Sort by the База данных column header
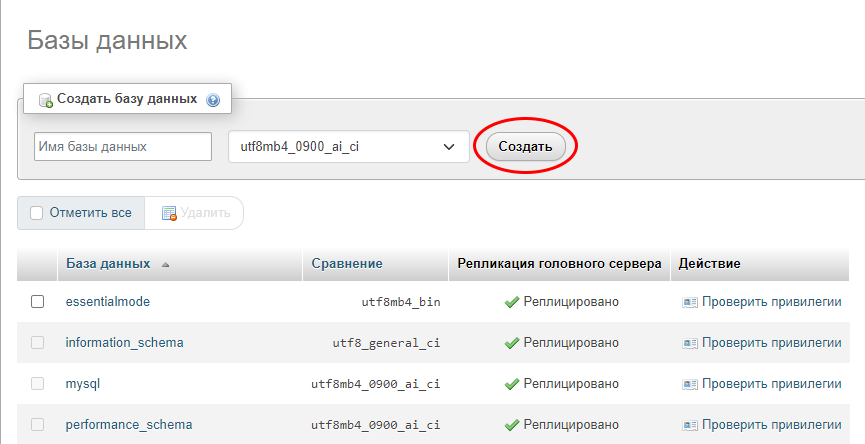This screenshot has width=865, height=444. coord(108,264)
